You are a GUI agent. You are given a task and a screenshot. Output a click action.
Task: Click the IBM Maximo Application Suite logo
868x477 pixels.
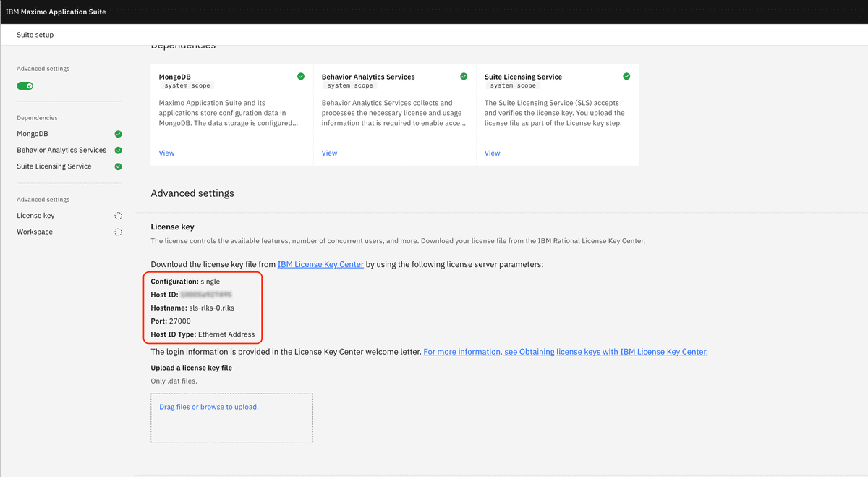tap(56, 12)
